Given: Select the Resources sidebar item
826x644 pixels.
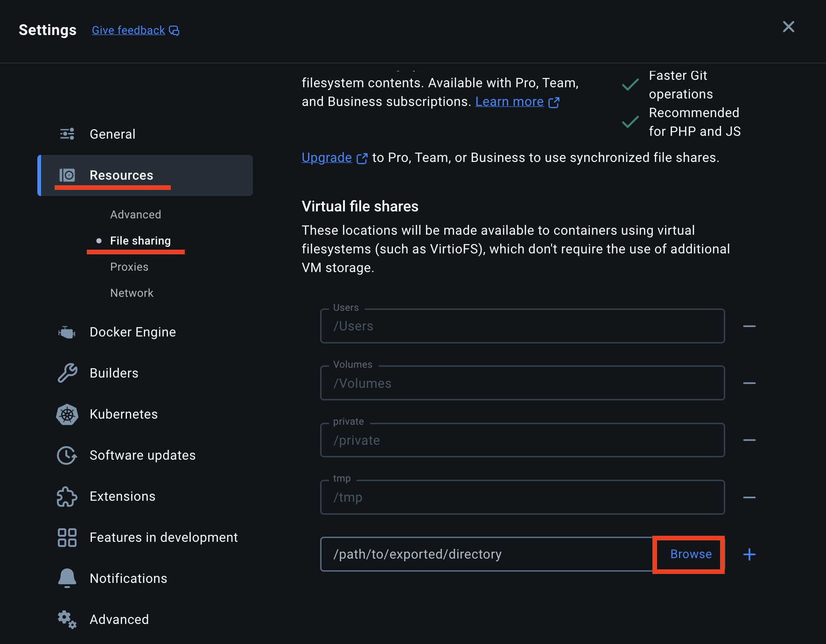Looking at the screenshot, I should pos(145,175).
